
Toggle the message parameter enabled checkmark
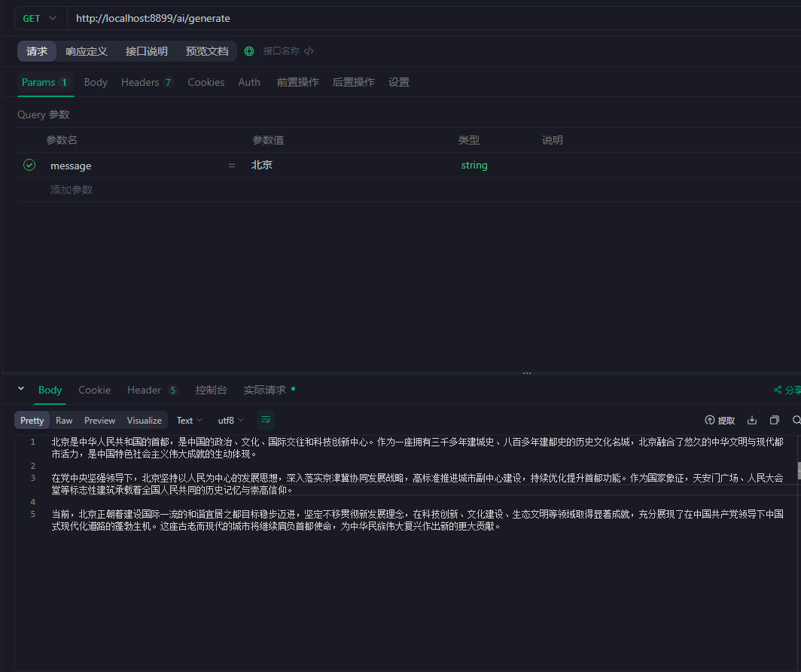point(29,165)
